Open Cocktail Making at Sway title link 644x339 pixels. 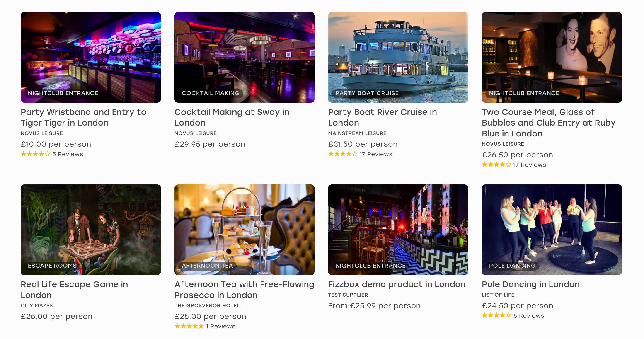pos(232,117)
